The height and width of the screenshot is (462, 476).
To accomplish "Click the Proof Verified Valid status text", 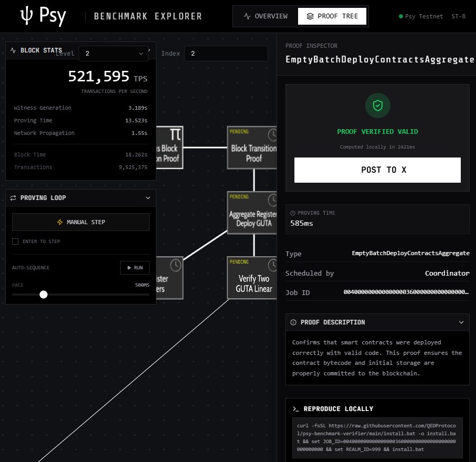I will [377, 132].
